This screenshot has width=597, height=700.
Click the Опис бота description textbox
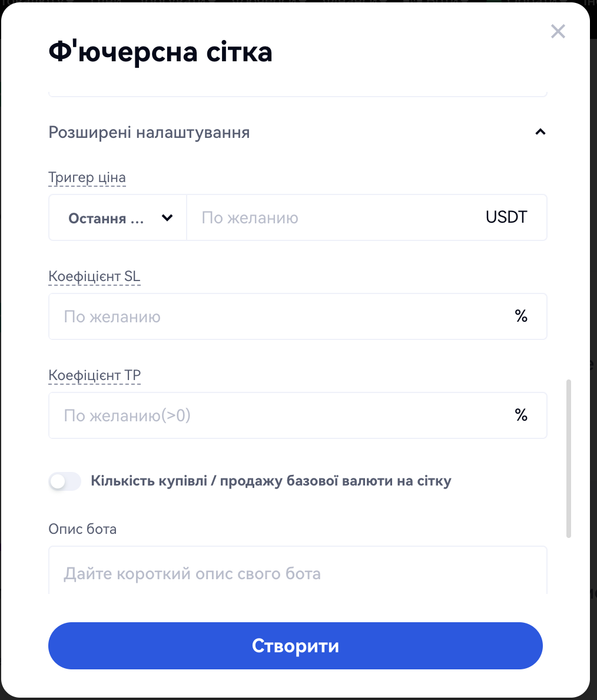click(x=297, y=573)
